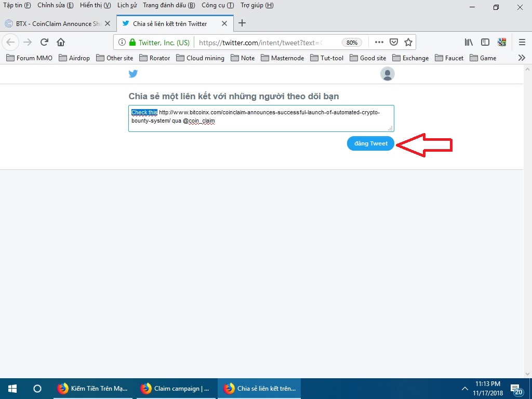Open the Hiển thị menu
Viewport: 532px width, 399px height.
click(96, 5)
